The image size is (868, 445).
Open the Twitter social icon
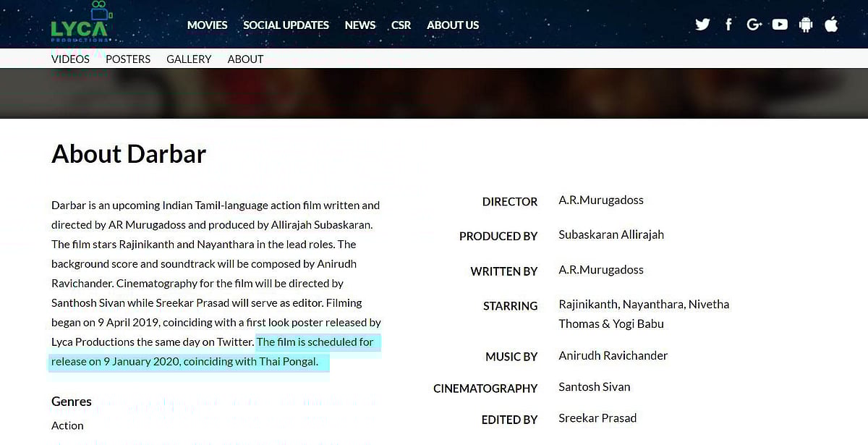coord(702,25)
